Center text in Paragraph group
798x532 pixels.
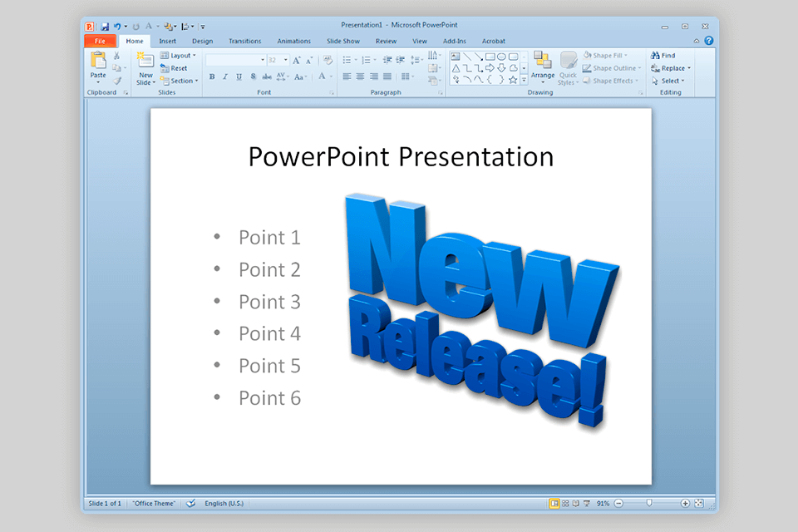point(360,76)
